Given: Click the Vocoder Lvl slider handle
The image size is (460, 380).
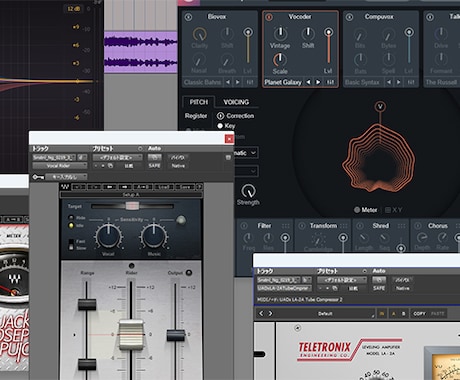Looking at the screenshot, I should (328, 32).
